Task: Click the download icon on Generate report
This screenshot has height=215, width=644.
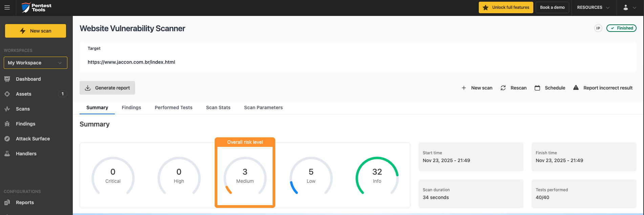Action: click(88, 88)
